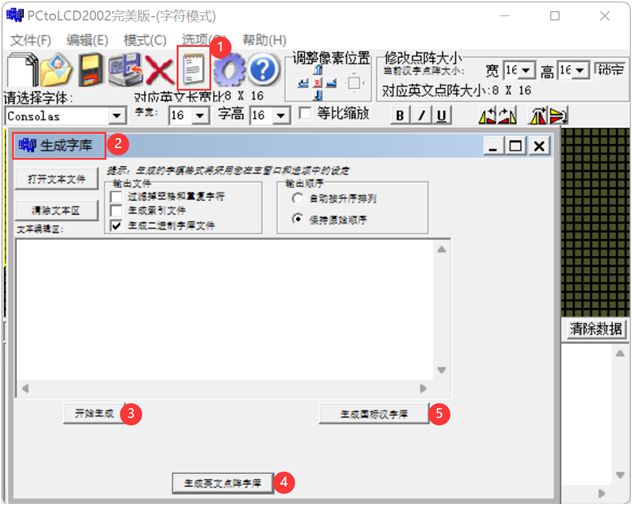Shift pixels up with the up arrow
This screenshot has width=632, height=505.
[x=318, y=71]
